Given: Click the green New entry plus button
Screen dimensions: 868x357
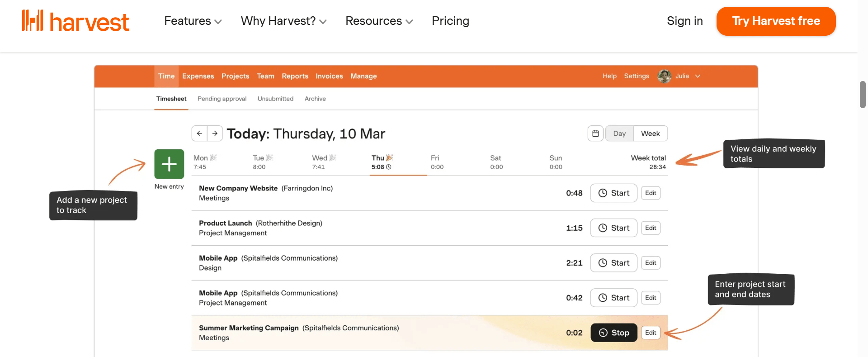Looking at the screenshot, I should (169, 164).
